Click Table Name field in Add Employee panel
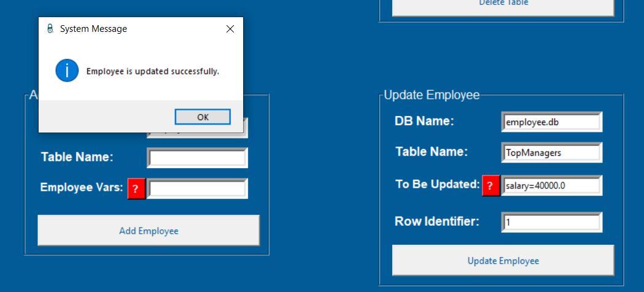The height and width of the screenshot is (292, 644). [x=197, y=158]
